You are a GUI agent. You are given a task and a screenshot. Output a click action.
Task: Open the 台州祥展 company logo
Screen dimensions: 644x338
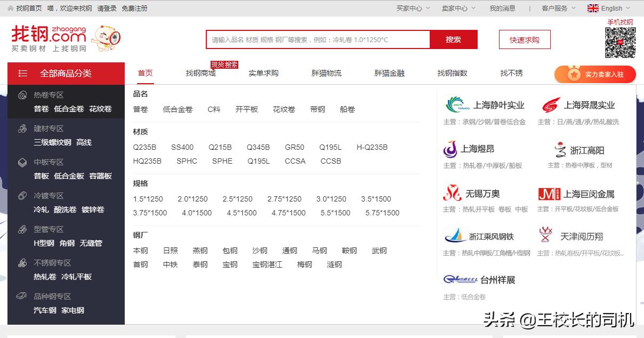point(460,279)
